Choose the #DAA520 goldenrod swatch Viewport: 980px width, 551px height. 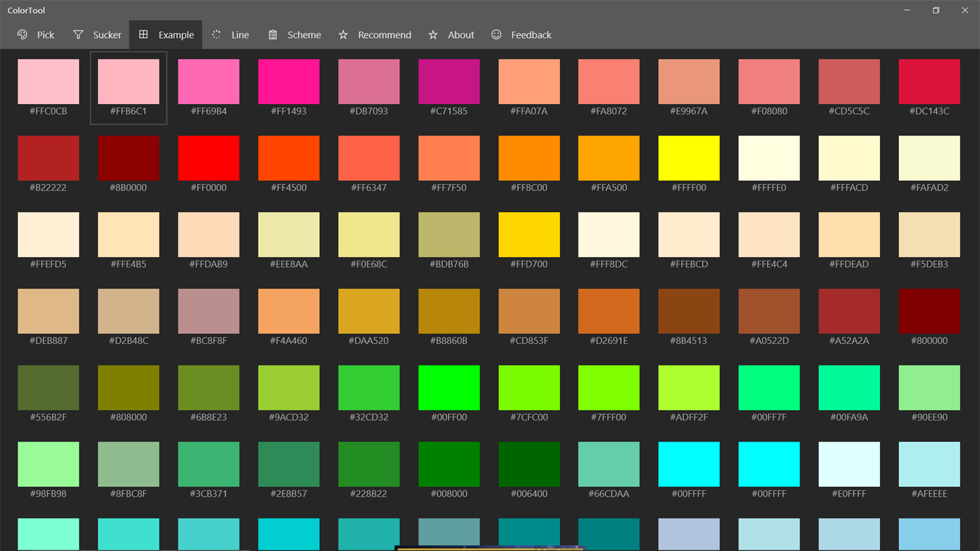[369, 311]
